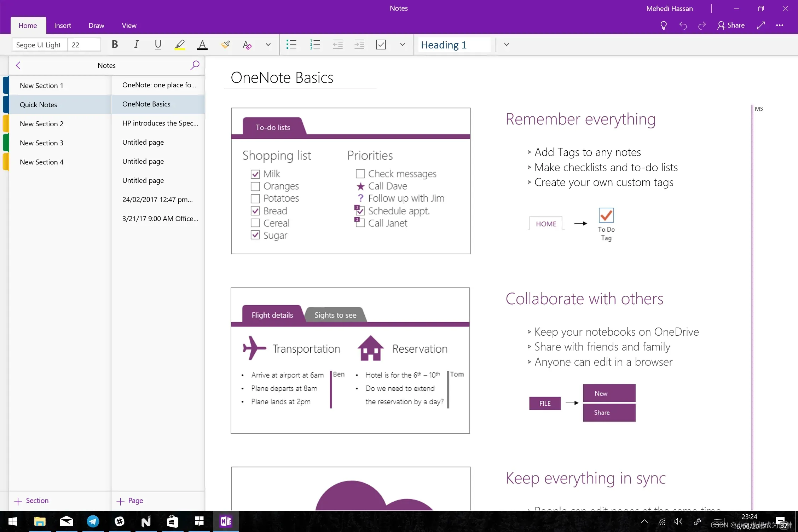The image size is (798, 532).
Task: Open the tag options dropdown arrow
Action: tap(402, 45)
